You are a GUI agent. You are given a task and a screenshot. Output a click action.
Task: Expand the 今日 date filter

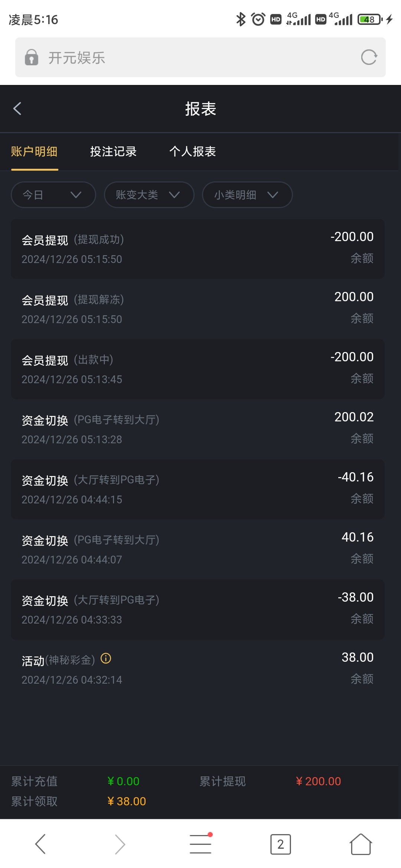point(53,195)
